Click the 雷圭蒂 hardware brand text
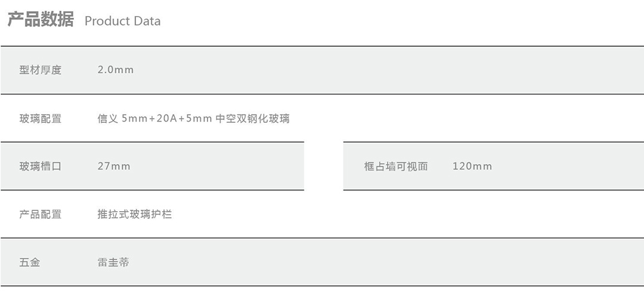This screenshot has height=297, width=644. coord(113,262)
